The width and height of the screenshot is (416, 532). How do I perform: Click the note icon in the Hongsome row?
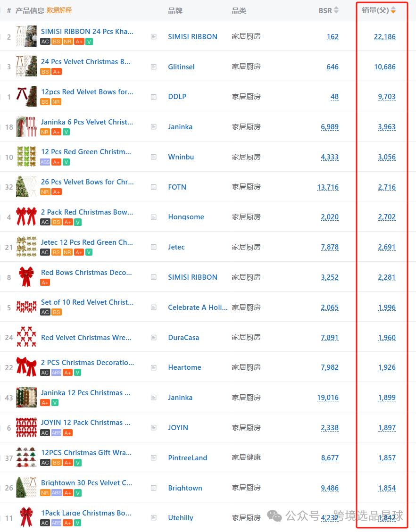(153, 217)
